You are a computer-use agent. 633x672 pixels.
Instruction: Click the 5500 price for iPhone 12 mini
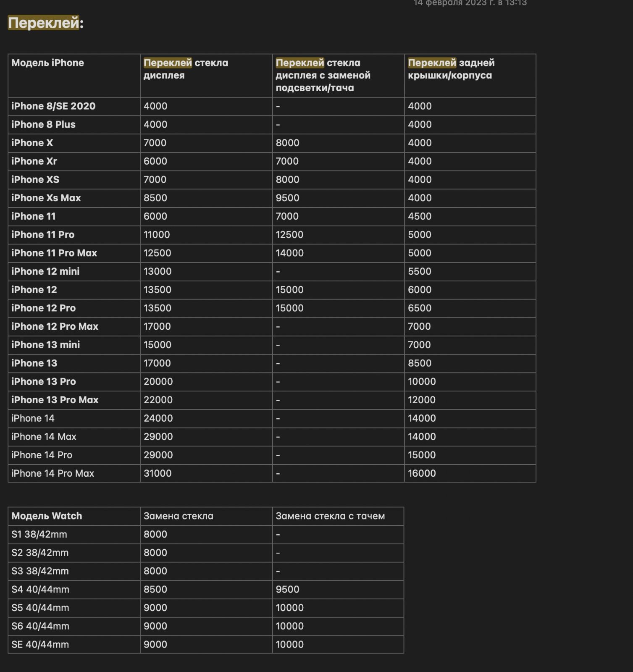[x=420, y=271]
